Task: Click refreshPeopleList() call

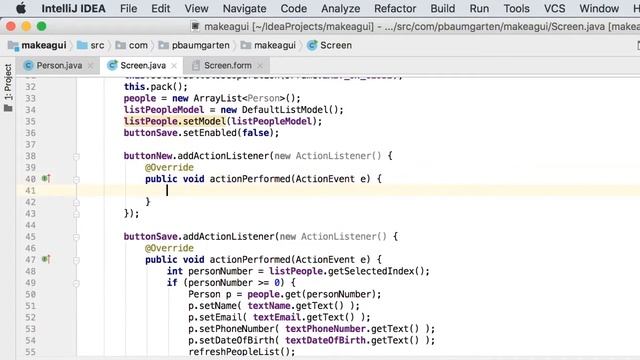Action: pos(242,352)
